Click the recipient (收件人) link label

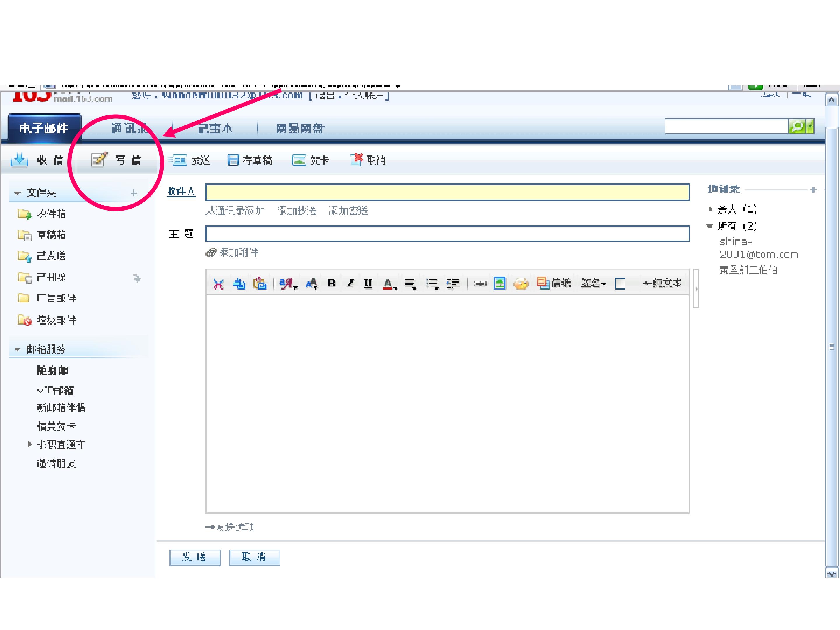[181, 192]
